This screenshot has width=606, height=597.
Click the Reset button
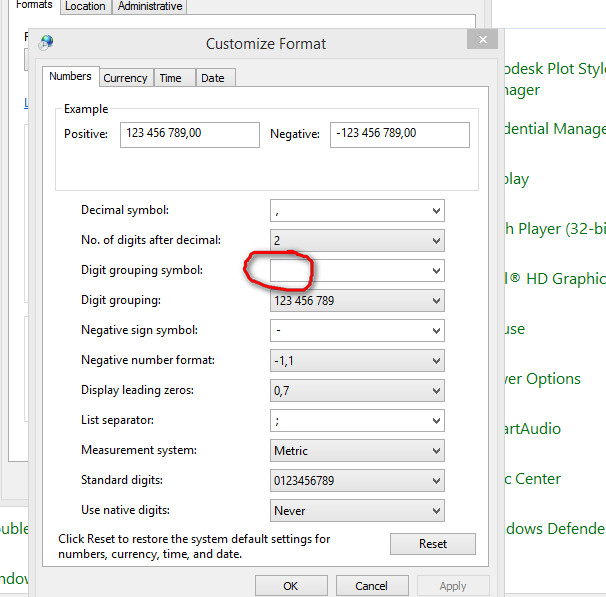433,544
